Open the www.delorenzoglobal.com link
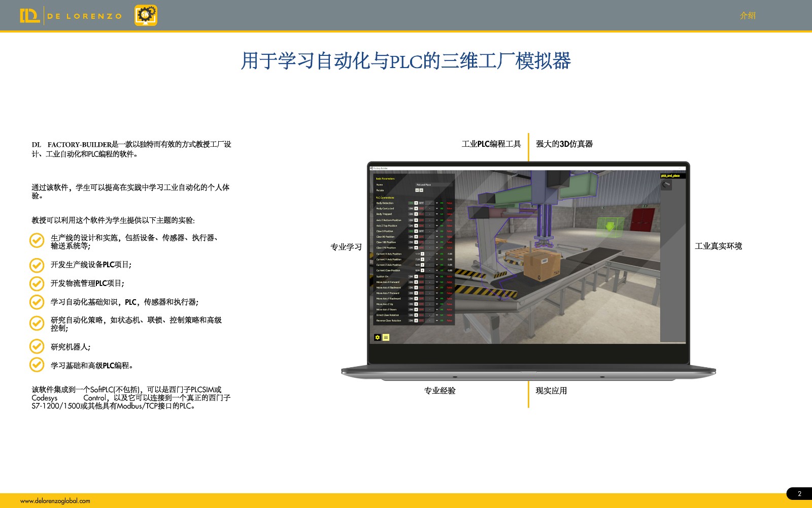The height and width of the screenshot is (508, 812). pos(55,501)
